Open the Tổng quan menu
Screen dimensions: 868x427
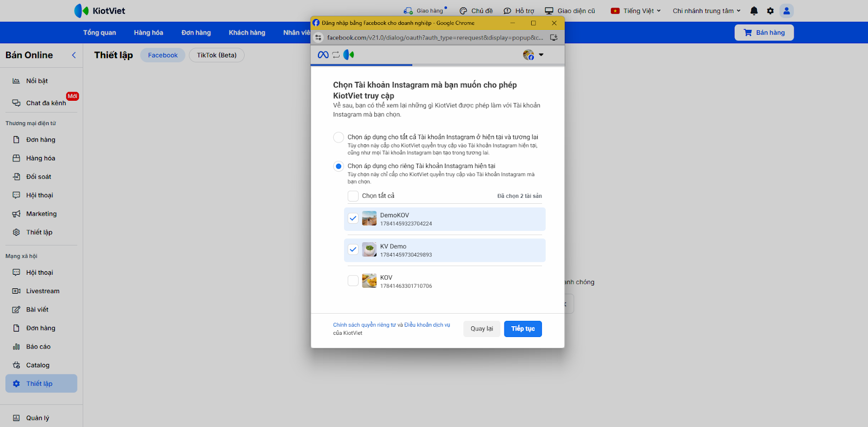point(99,33)
